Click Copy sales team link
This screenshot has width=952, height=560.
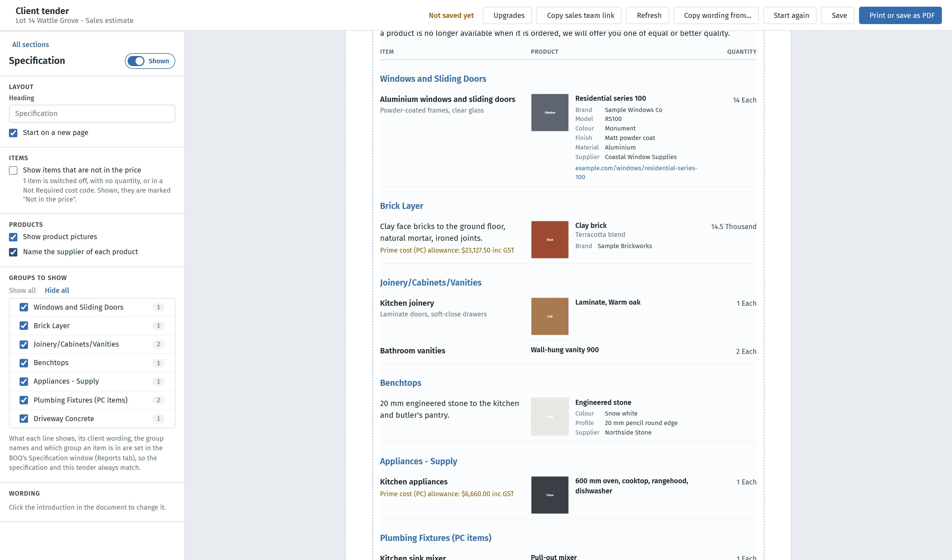coord(579,15)
